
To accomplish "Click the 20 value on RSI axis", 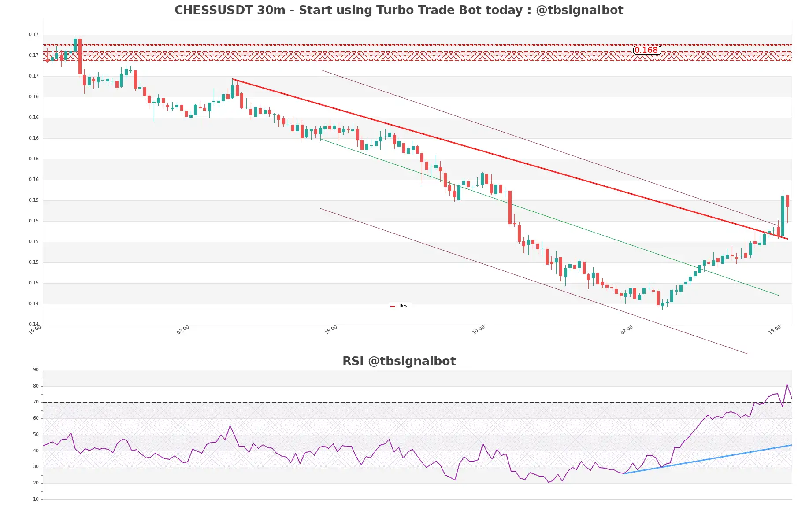I will pos(36,483).
